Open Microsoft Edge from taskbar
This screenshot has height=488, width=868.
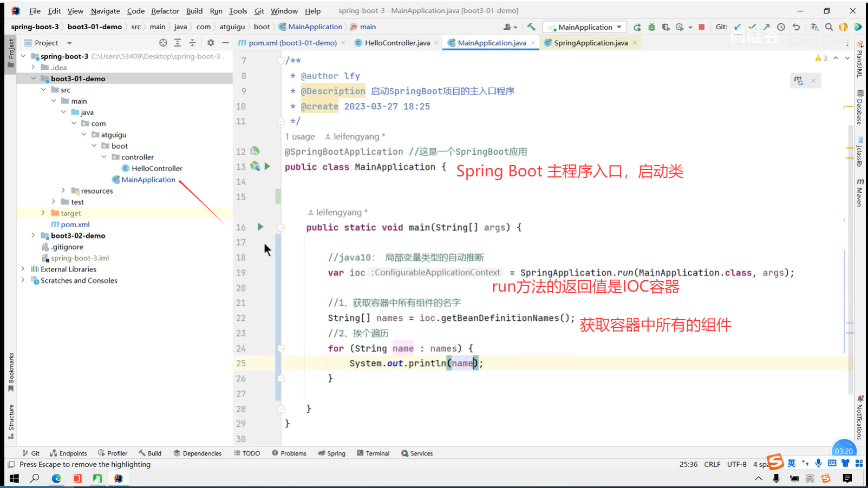click(56, 478)
